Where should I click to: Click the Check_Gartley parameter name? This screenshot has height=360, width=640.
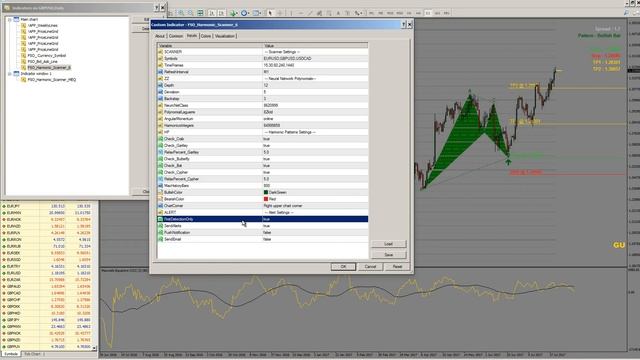176,146
